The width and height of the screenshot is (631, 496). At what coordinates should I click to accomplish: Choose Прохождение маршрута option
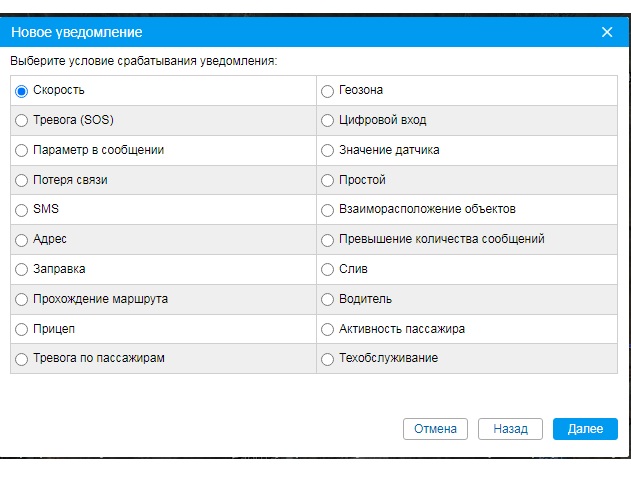tap(22, 299)
